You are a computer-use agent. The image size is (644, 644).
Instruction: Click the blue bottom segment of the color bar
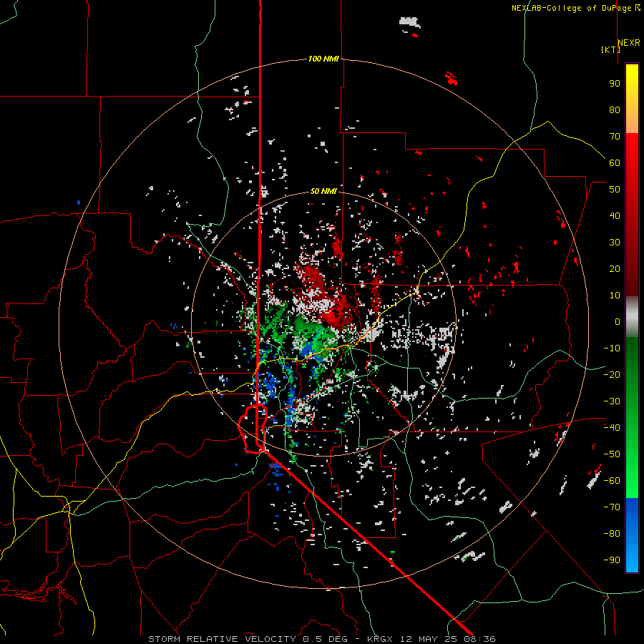click(x=632, y=535)
